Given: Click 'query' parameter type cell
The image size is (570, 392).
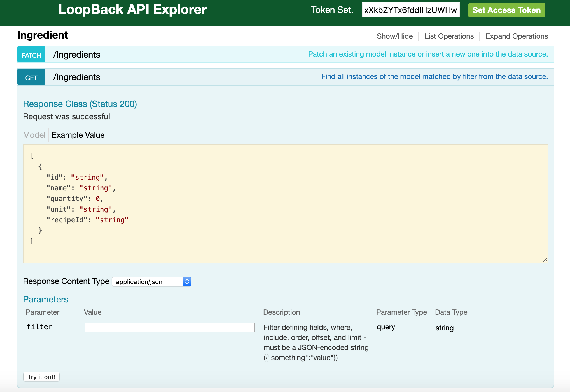Looking at the screenshot, I should click(386, 327).
